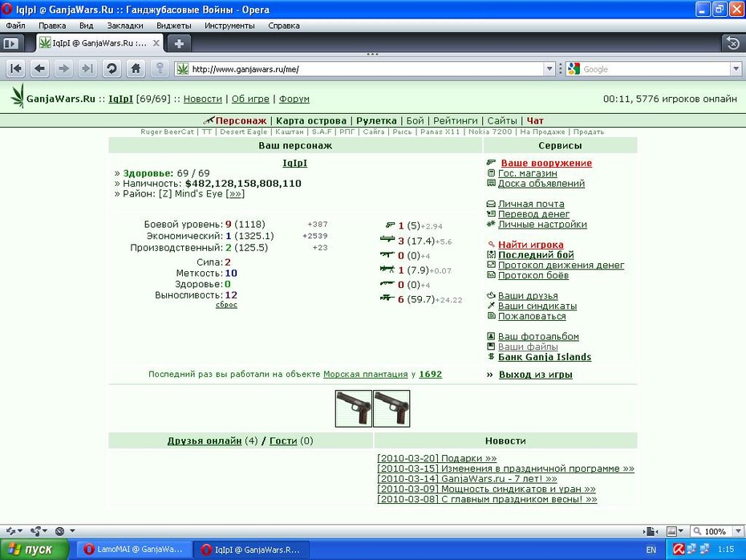Open the Карта острова page
The width and height of the screenshot is (746, 560).
311,121
